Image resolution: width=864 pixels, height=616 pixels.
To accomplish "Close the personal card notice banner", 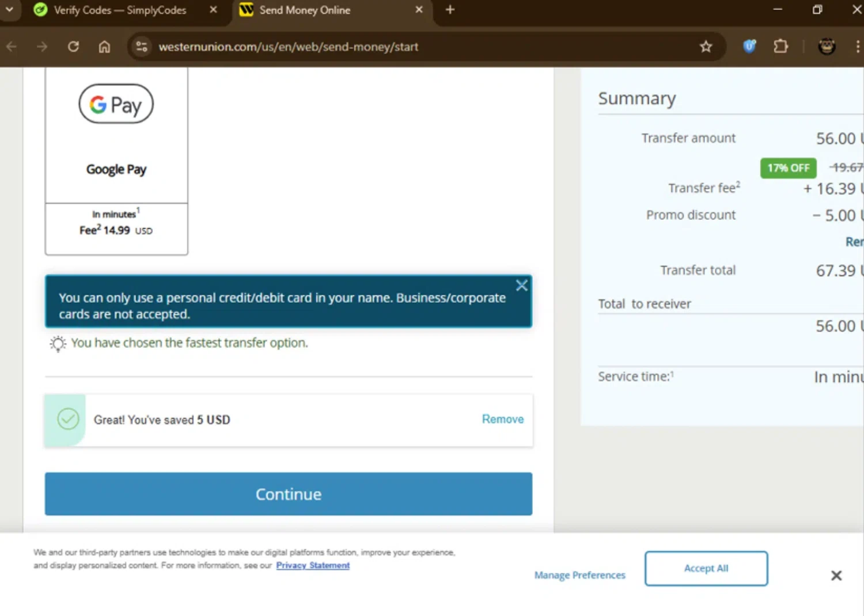I will pyautogui.click(x=521, y=286).
